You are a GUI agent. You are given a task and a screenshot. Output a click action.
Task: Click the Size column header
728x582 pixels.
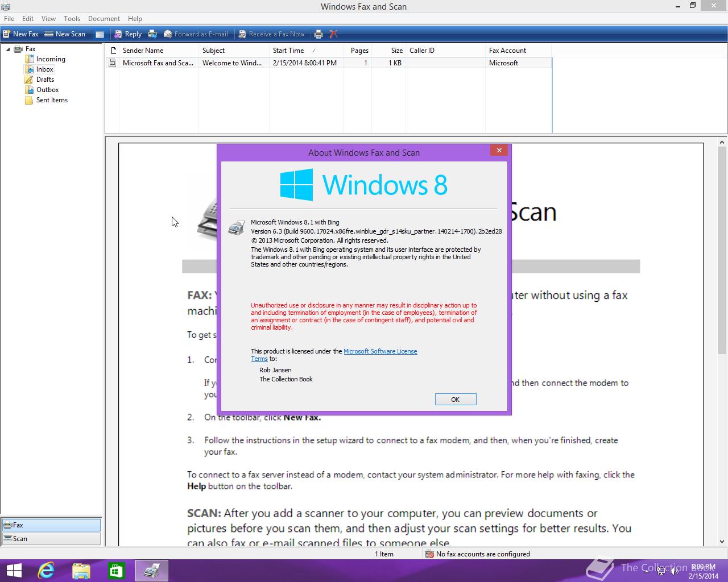tap(388, 51)
